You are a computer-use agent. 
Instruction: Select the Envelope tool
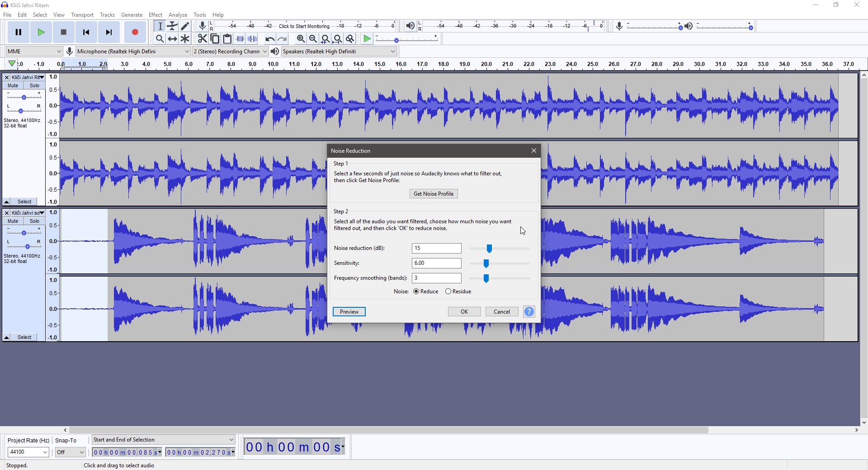click(x=172, y=26)
